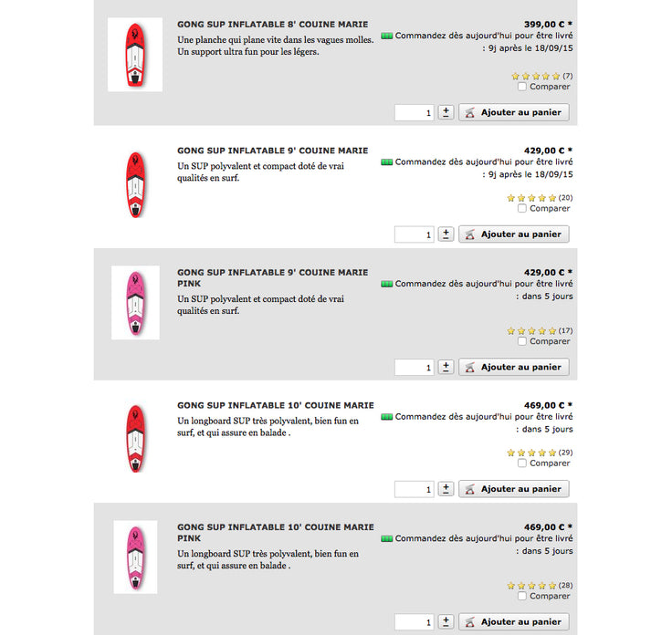This screenshot has width=672, height=635.
Task: Open the pink 10' Couine Marie board thumbnail
Action: [135, 557]
